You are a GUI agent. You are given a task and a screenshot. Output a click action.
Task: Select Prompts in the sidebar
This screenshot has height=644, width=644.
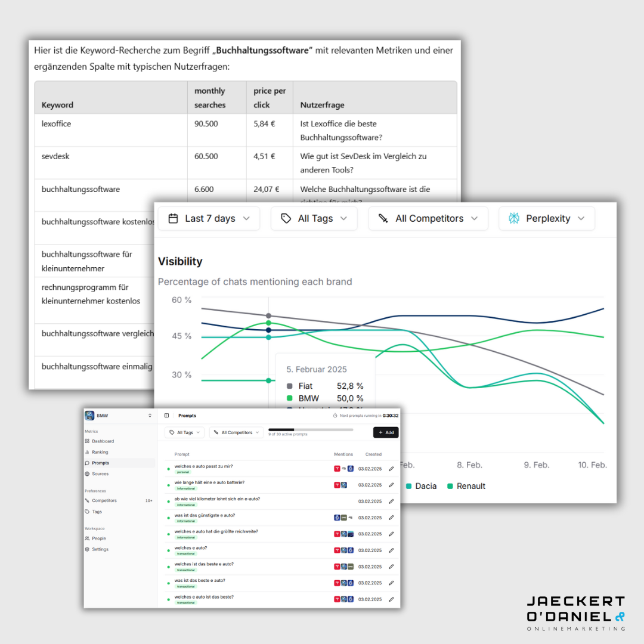pos(119,463)
